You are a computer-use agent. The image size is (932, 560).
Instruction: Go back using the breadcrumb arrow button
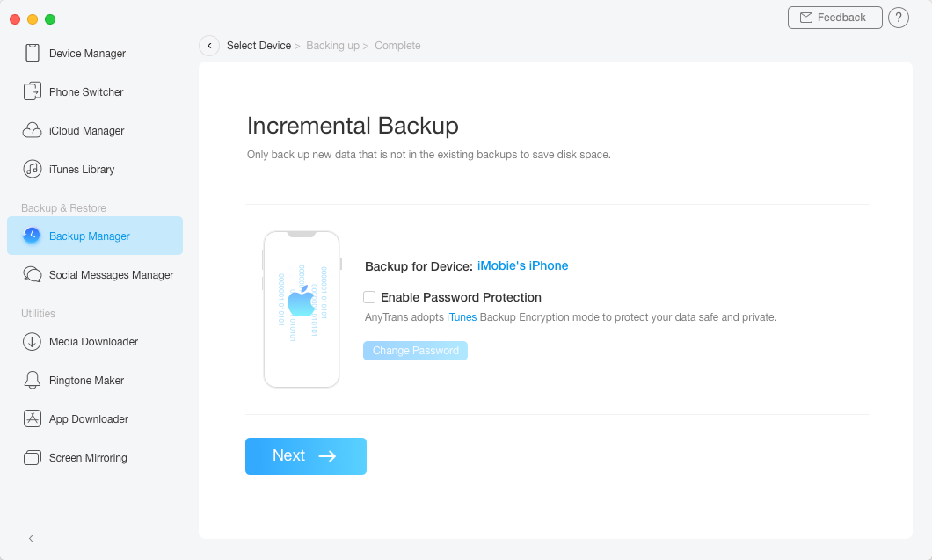click(209, 46)
